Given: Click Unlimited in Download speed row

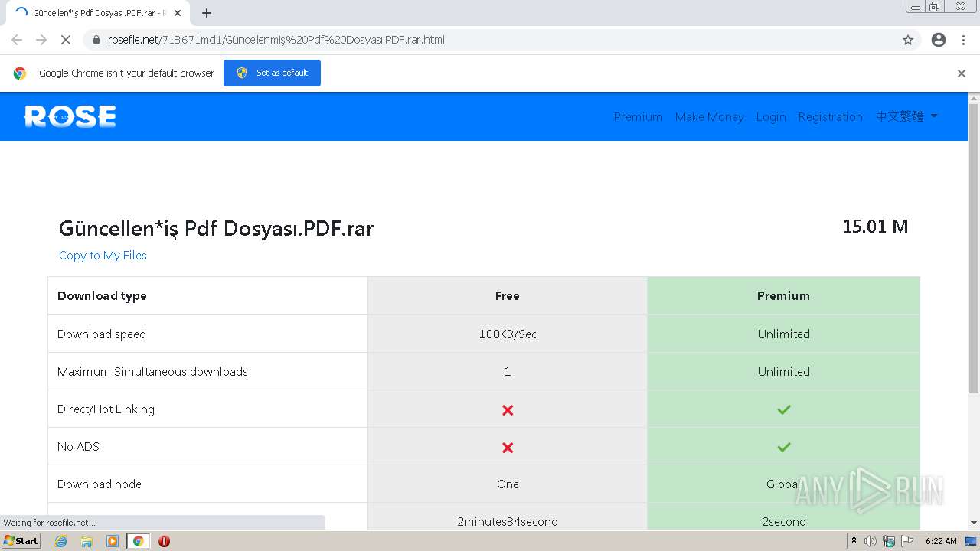Looking at the screenshot, I should tap(783, 334).
